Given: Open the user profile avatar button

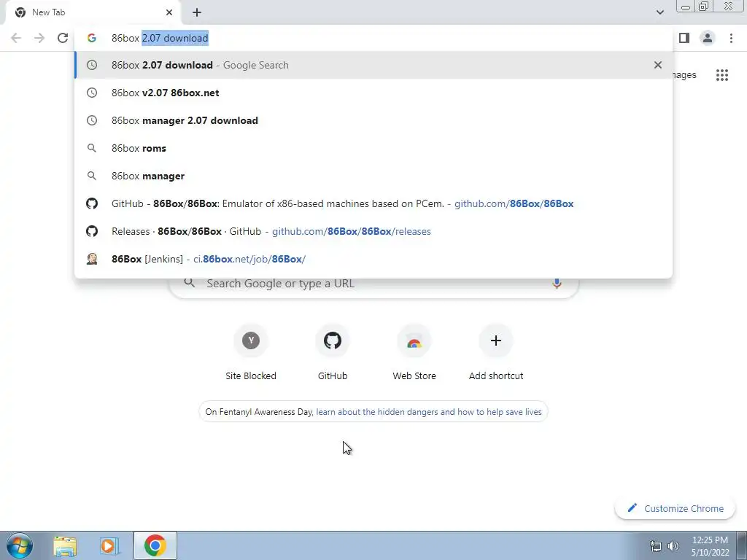Looking at the screenshot, I should (708, 38).
